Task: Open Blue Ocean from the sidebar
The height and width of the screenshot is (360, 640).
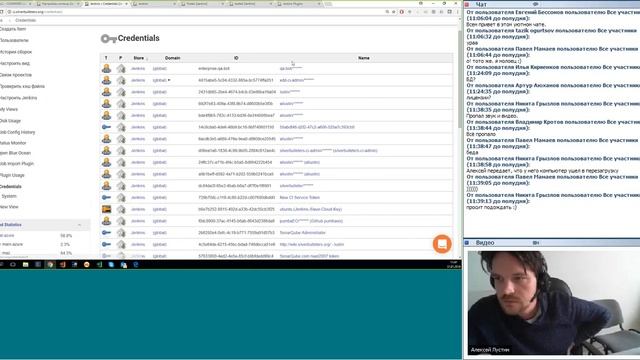Action: 16,153
